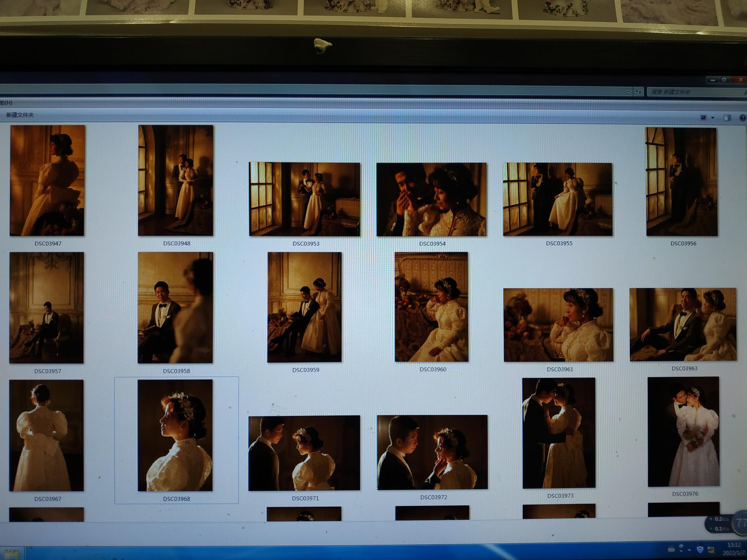Select thumbnail DSC03954 close-up couple
Screen dimensions: 747x560
tap(431, 199)
